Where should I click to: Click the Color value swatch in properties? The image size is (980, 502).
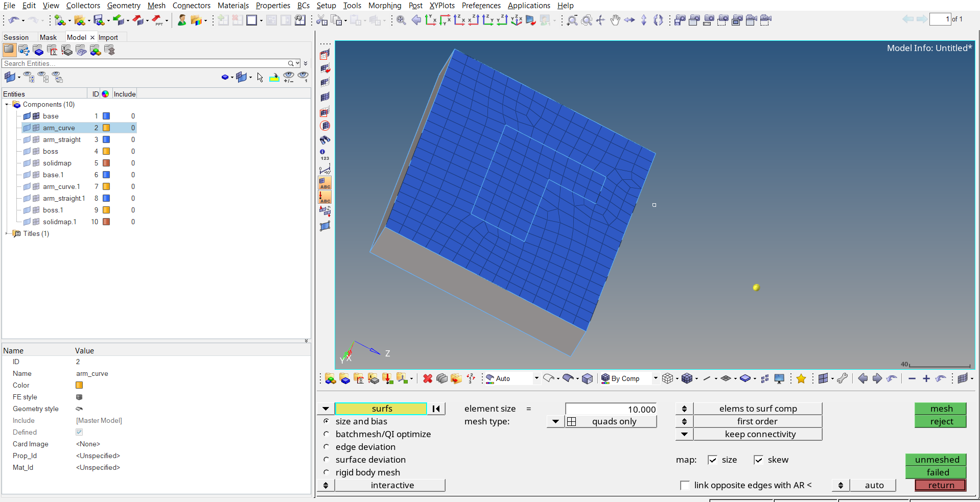coord(79,385)
